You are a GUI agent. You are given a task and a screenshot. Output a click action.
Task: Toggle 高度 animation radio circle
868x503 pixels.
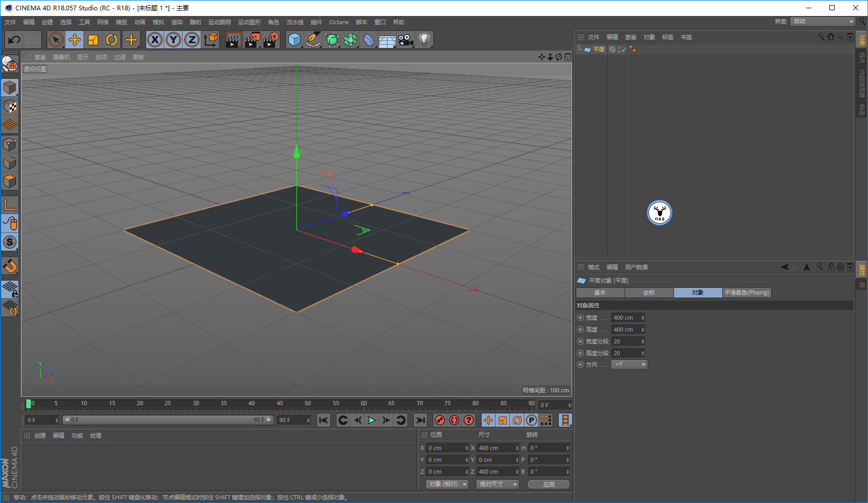click(x=580, y=329)
